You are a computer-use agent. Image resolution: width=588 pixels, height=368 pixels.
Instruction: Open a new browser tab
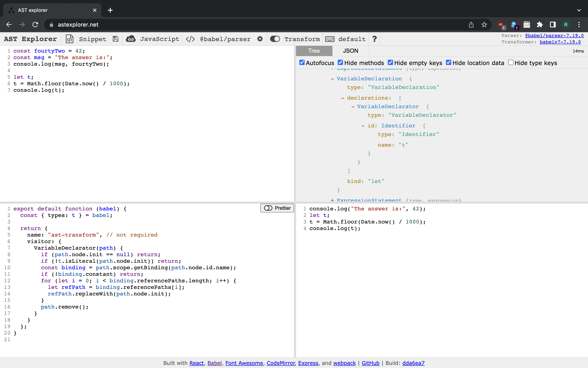pos(110,10)
